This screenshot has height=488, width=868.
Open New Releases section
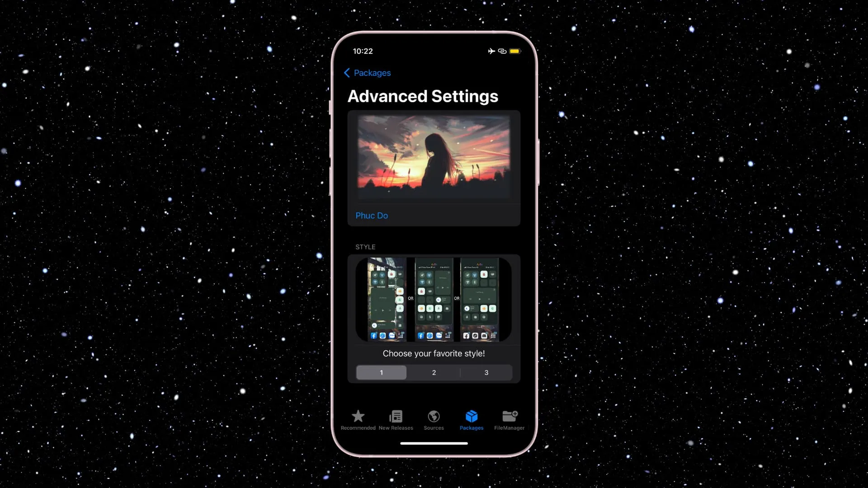point(396,419)
